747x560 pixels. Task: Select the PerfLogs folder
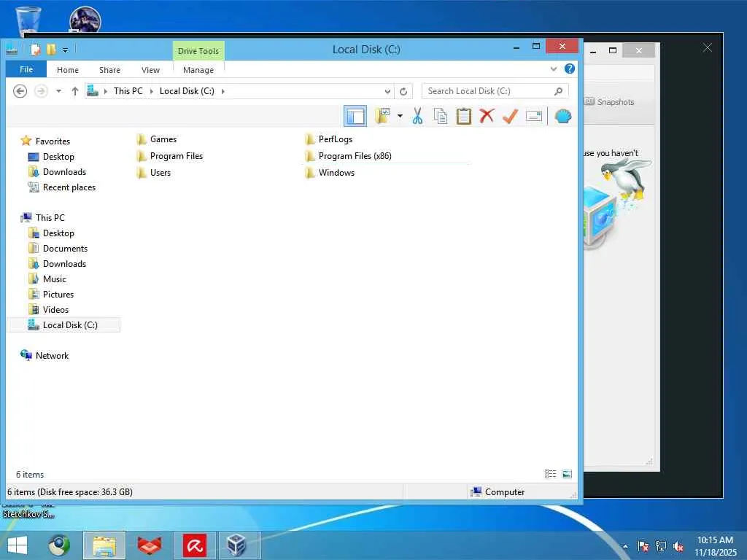[329, 139]
